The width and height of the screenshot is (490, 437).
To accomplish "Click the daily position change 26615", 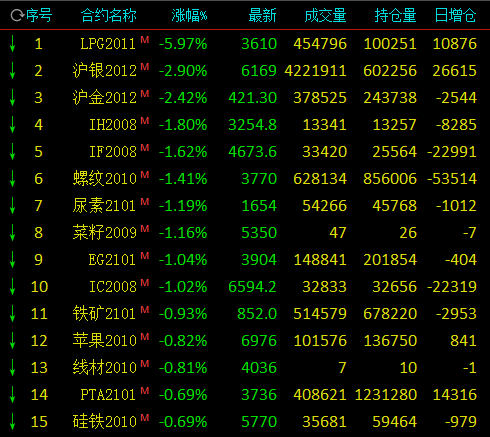I will tap(455, 71).
